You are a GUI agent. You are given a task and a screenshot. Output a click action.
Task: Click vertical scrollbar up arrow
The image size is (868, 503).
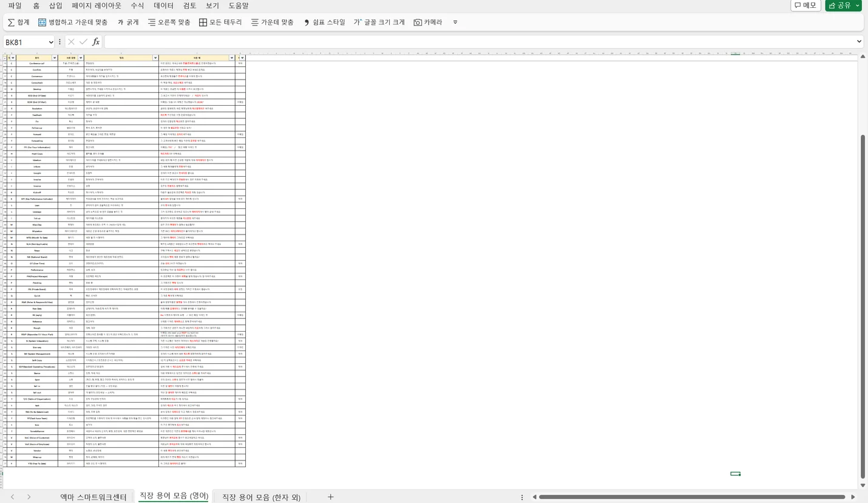point(863,56)
